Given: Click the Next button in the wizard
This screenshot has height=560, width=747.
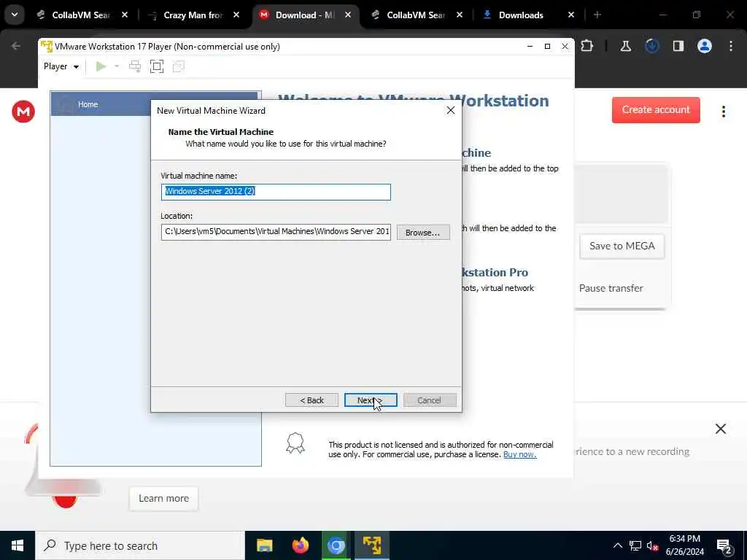Looking at the screenshot, I should pyautogui.click(x=371, y=400).
